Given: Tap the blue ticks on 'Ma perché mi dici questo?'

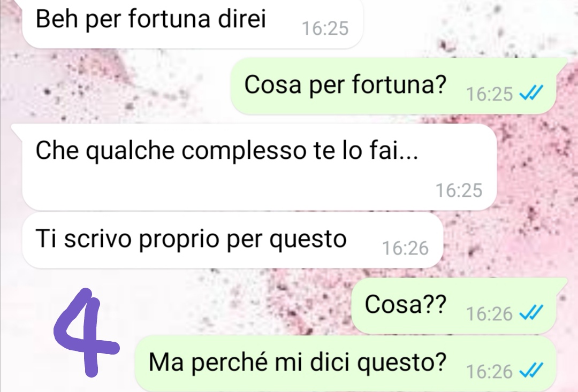Looking at the screenshot, I should (x=531, y=370).
